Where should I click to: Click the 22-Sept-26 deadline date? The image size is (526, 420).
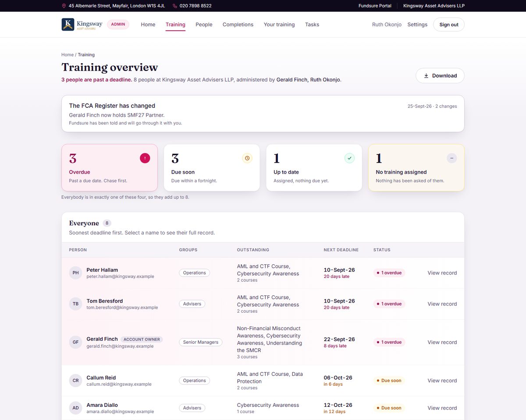339,339
